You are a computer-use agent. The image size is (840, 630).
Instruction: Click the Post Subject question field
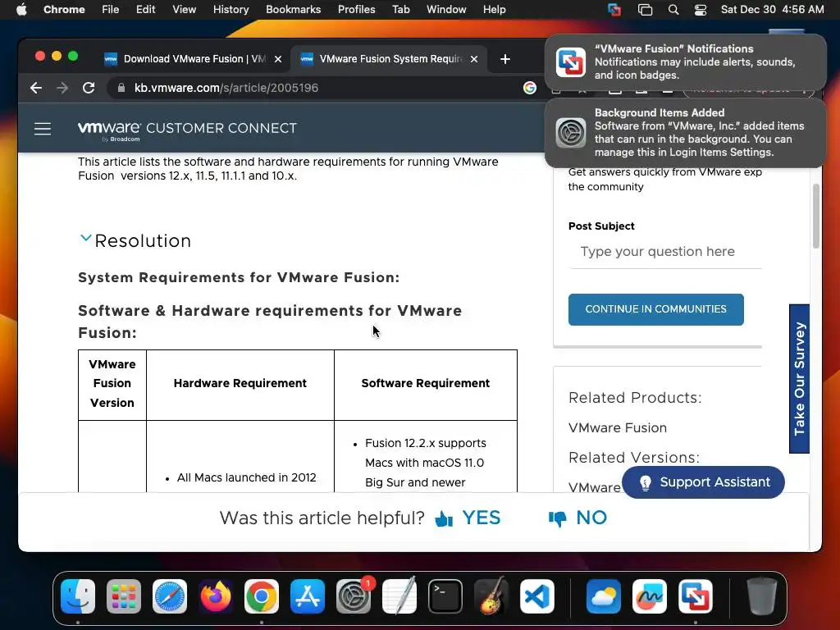[x=664, y=252]
